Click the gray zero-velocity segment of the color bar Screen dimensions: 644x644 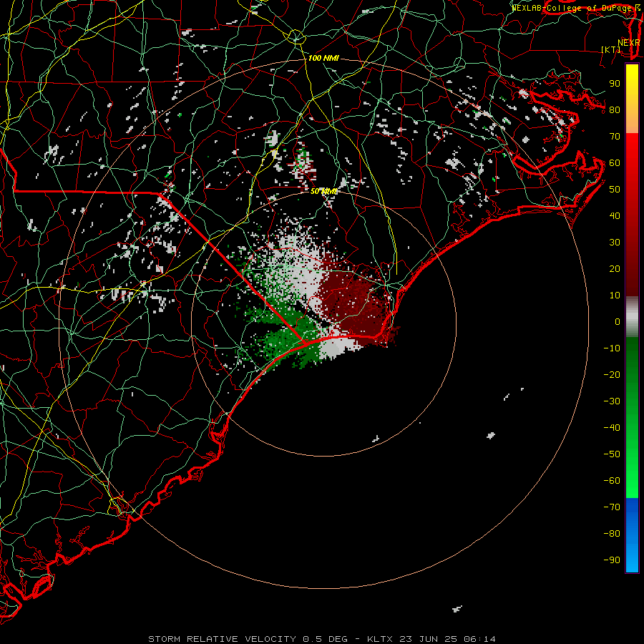click(x=632, y=317)
